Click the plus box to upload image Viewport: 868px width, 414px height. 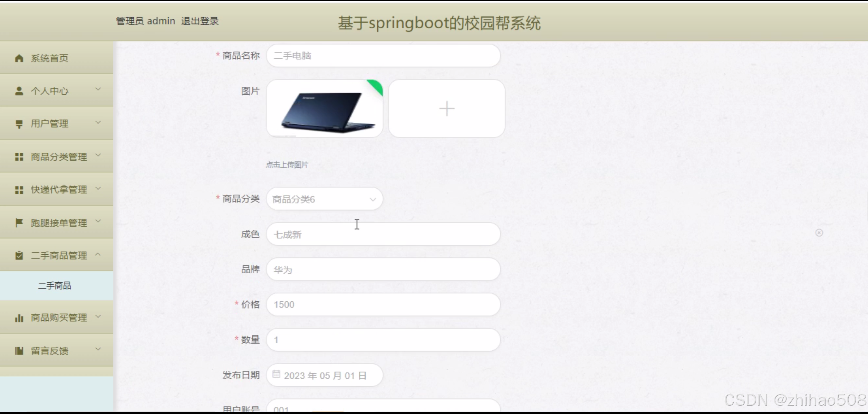pos(446,109)
